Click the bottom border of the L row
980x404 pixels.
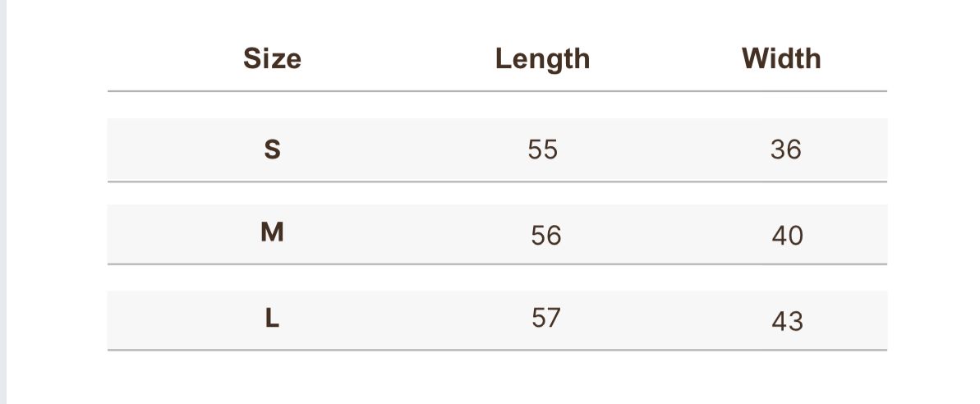[x=497, y=351]
